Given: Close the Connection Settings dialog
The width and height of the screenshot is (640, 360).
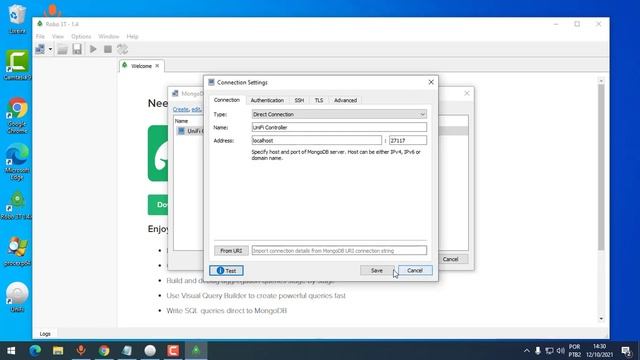Looking at the screenshot, I should point(431,82).
